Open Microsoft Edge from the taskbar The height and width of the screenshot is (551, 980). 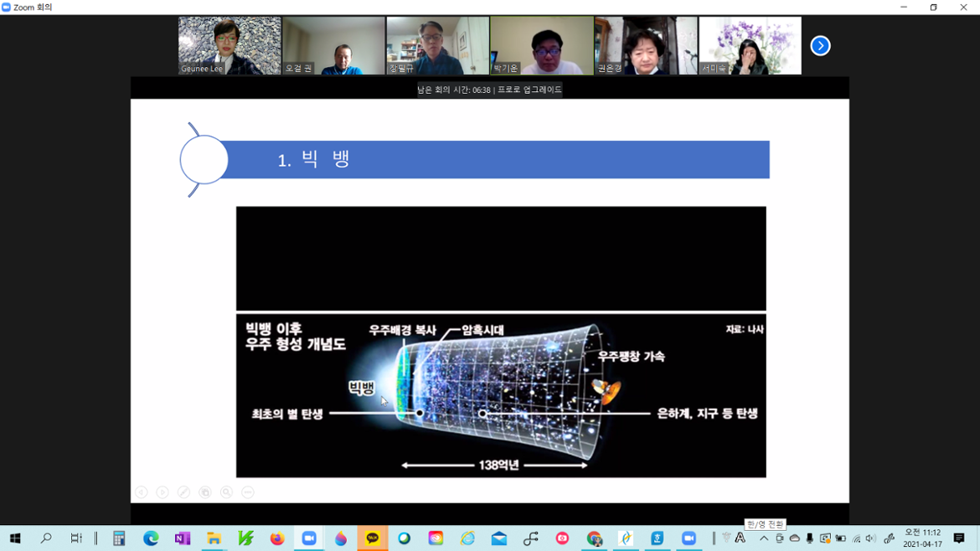click(x=151, y=538)
